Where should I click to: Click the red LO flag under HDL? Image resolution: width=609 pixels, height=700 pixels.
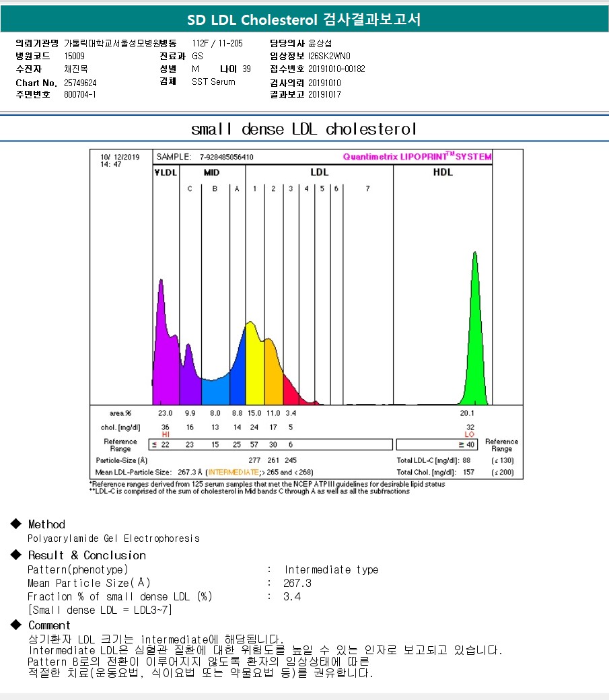[469, 435]
